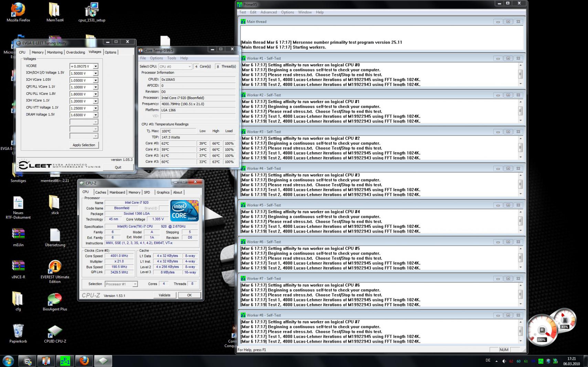Open the File menu in Core Temp
The width and height of the screenshot is (588, 367).
click(143, 58)
